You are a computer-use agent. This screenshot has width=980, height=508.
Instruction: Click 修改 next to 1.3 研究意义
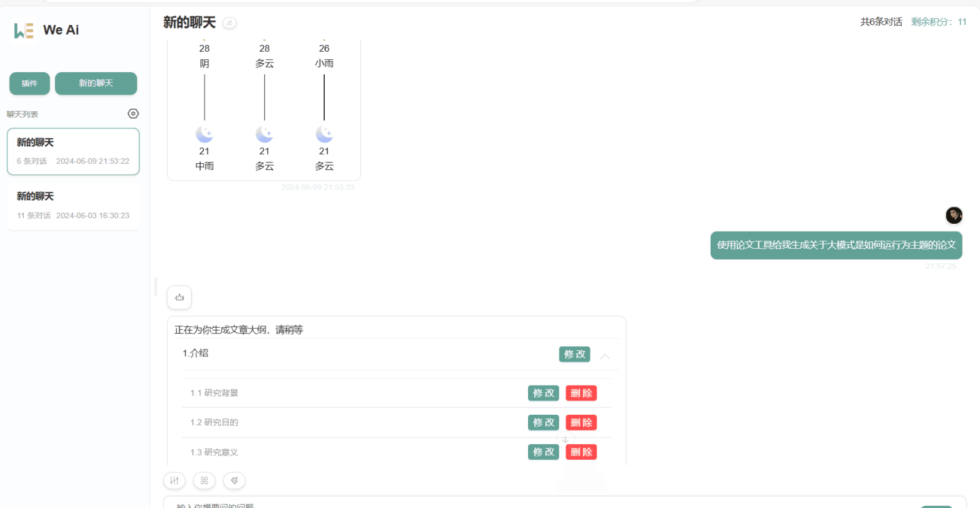click(x=543, y=452)
